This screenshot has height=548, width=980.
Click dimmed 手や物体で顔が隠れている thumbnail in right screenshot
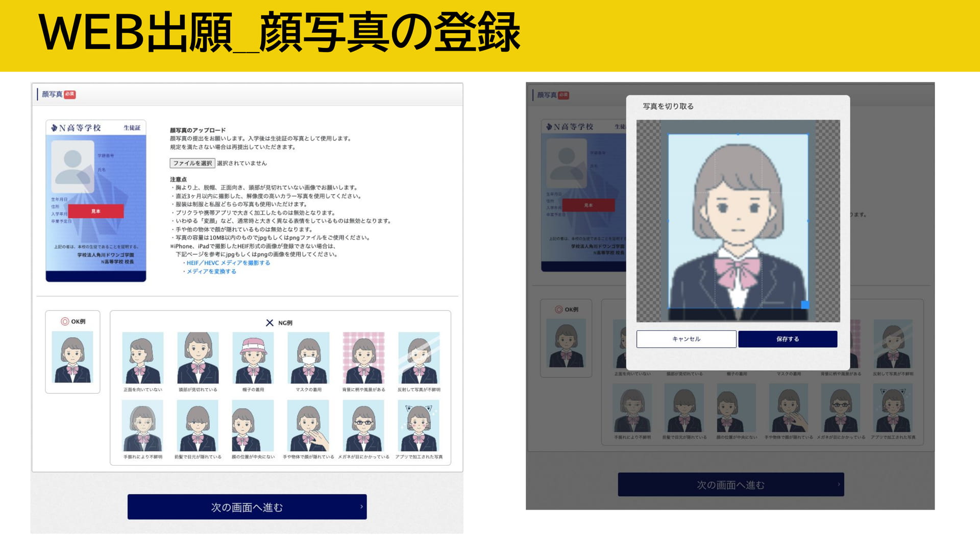tap(789, 408)
